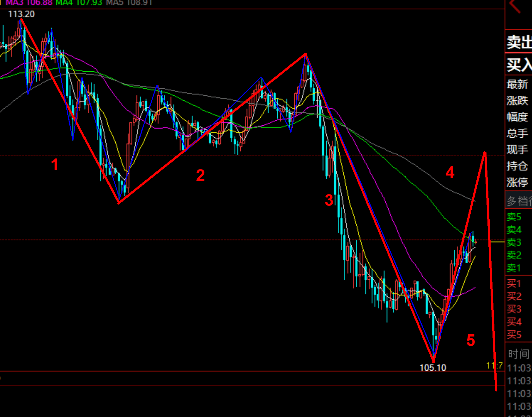Click the 卖2 ask level row
Image resolution: width=532 pixels, height=417 pixels.
click(514, 255)
